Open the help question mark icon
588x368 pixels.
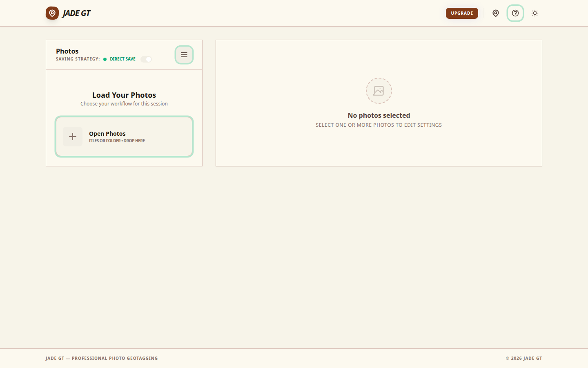515,13
